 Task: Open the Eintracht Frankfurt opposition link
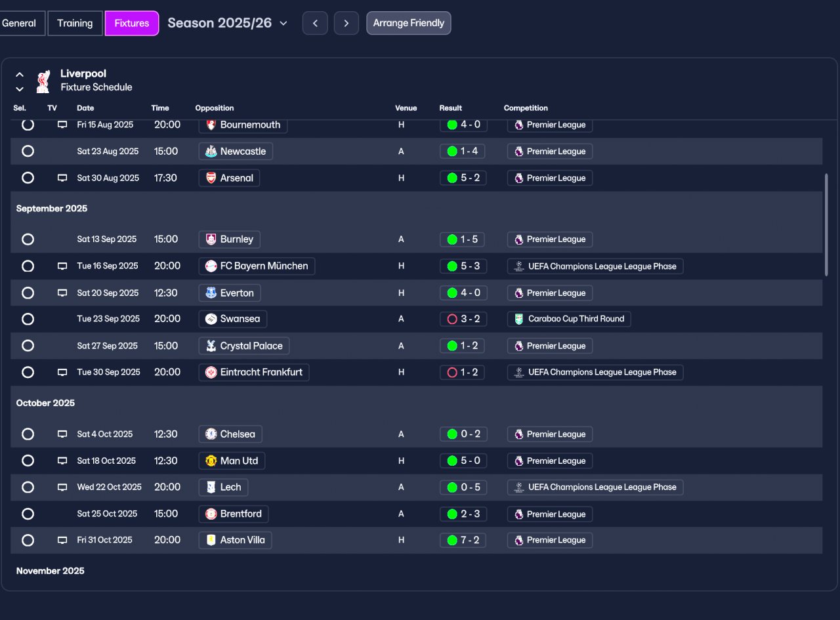point(254,372)
